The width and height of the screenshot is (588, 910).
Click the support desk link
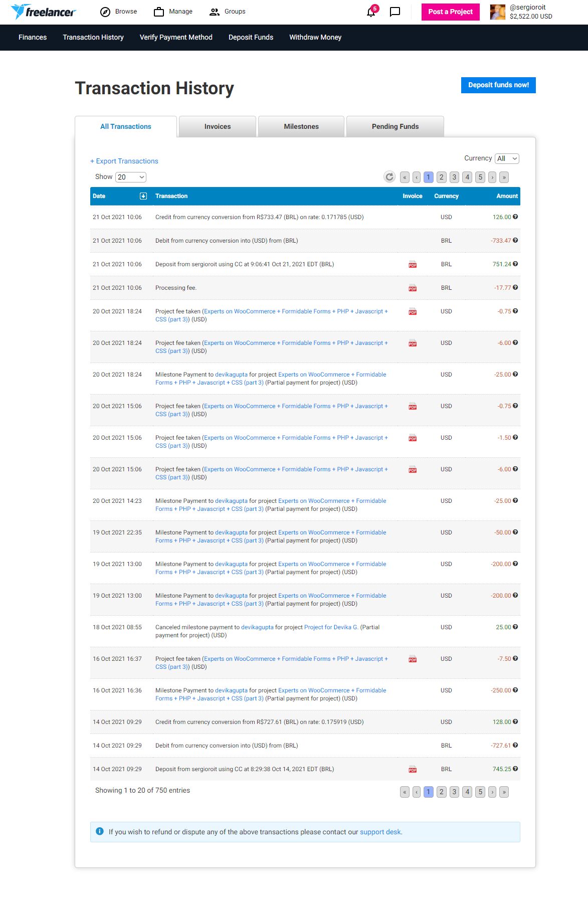tap(380, 832)
